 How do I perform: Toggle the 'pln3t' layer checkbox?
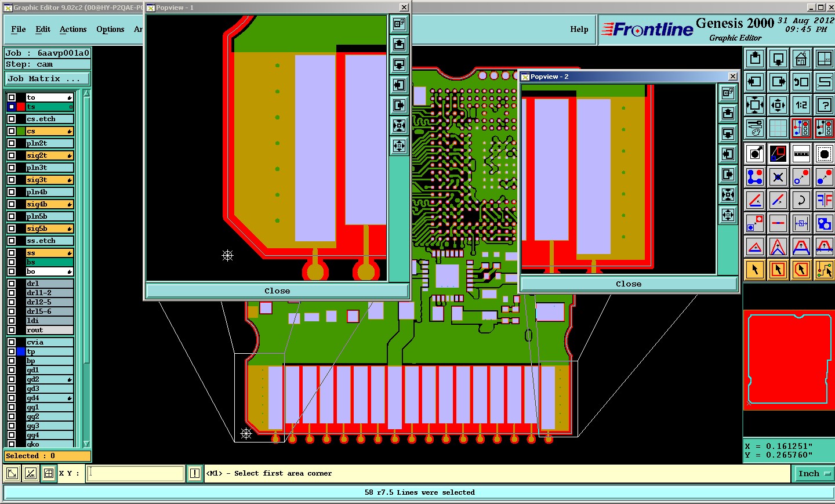pos(12,168)
